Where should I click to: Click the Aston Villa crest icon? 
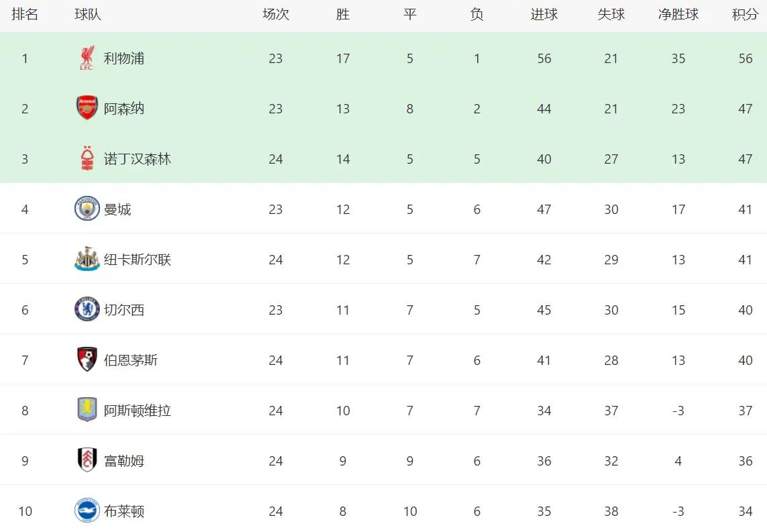[x=87, y=411]
